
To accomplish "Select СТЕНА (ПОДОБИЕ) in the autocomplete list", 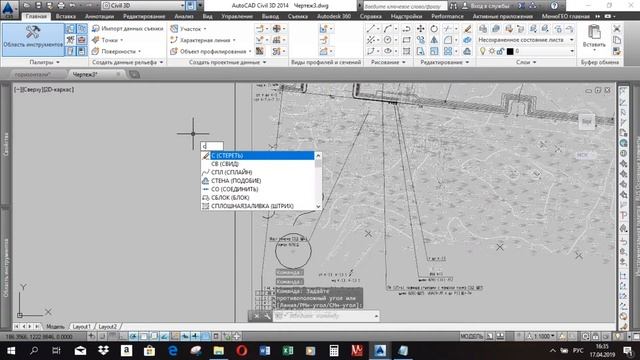I will click(258, 181).
